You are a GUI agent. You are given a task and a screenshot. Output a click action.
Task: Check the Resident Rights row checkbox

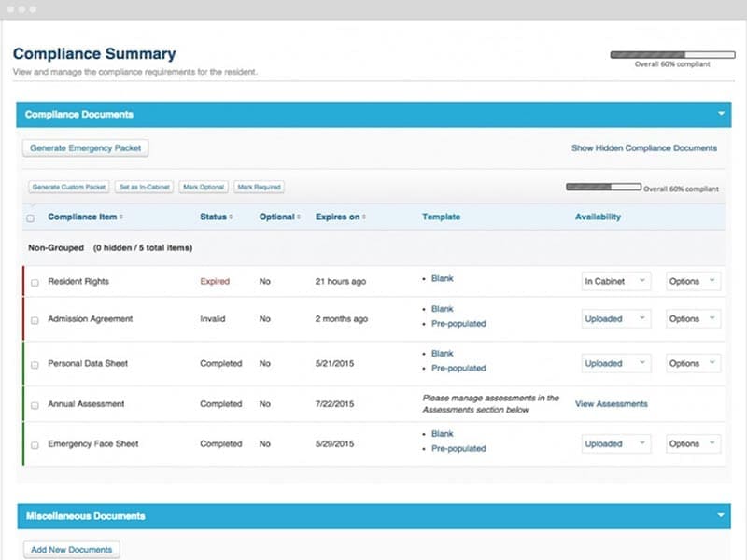pos(34,281)
